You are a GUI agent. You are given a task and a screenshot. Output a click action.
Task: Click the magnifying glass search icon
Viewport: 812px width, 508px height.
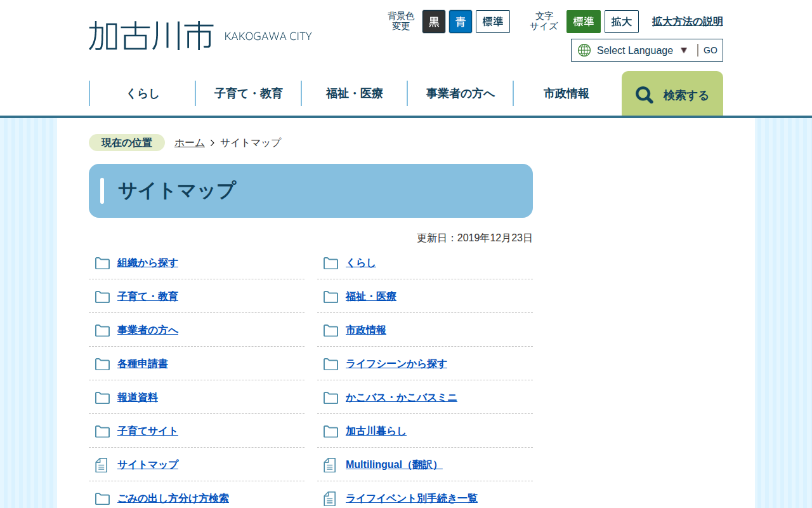pos(645,95)
